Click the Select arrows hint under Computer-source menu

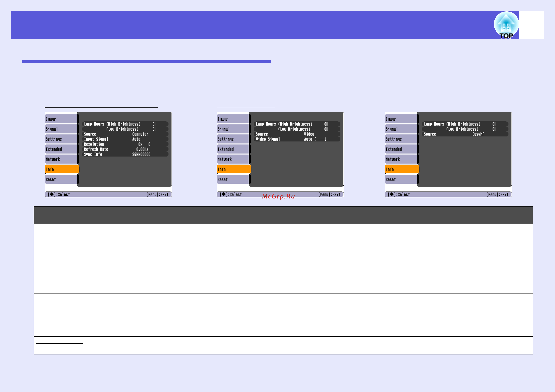(59, 195)
